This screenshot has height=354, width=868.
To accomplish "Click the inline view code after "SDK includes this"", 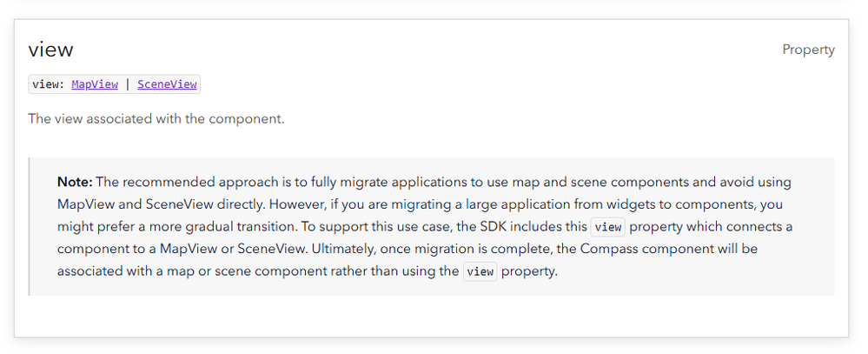I will (606, 227).
